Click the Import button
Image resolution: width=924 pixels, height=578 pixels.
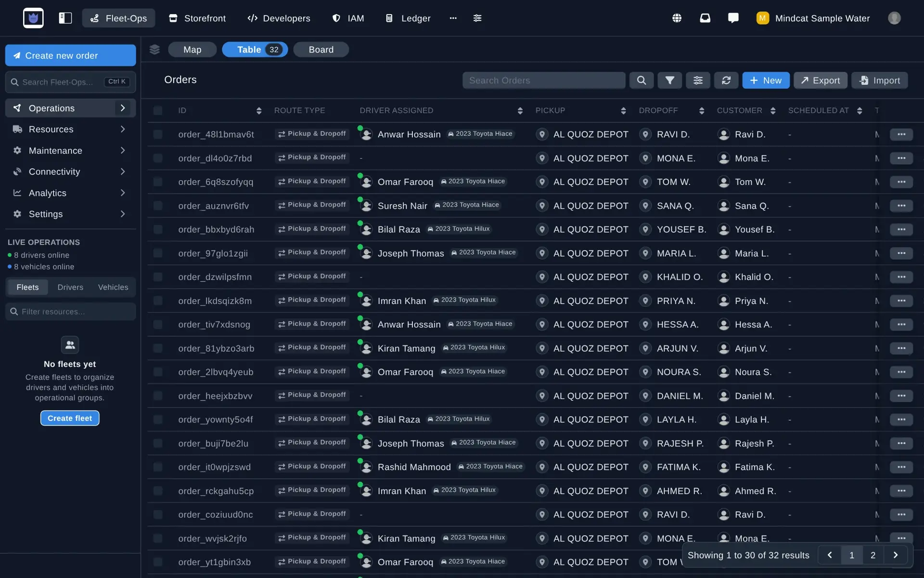point(879,80)
